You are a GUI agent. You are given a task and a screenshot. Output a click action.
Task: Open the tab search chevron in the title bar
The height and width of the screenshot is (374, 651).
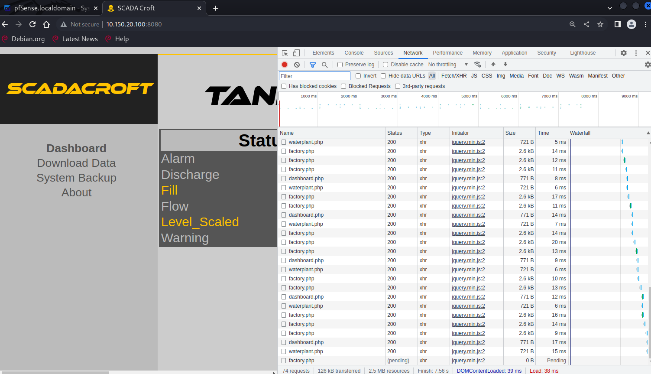tap(609, 8)
